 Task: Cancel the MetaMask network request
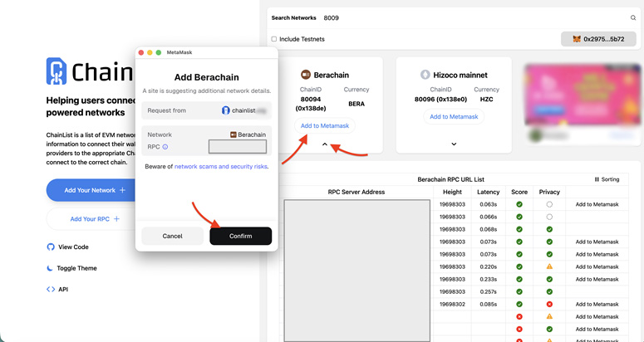[172, 236]
